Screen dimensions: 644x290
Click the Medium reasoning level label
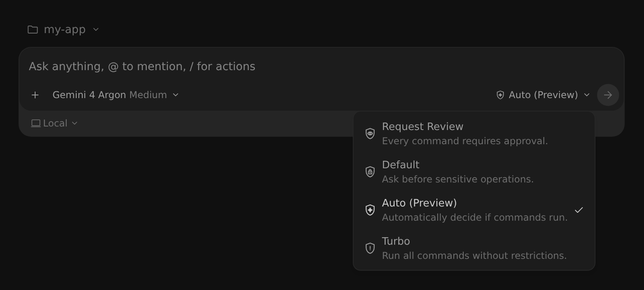[148, 95]
